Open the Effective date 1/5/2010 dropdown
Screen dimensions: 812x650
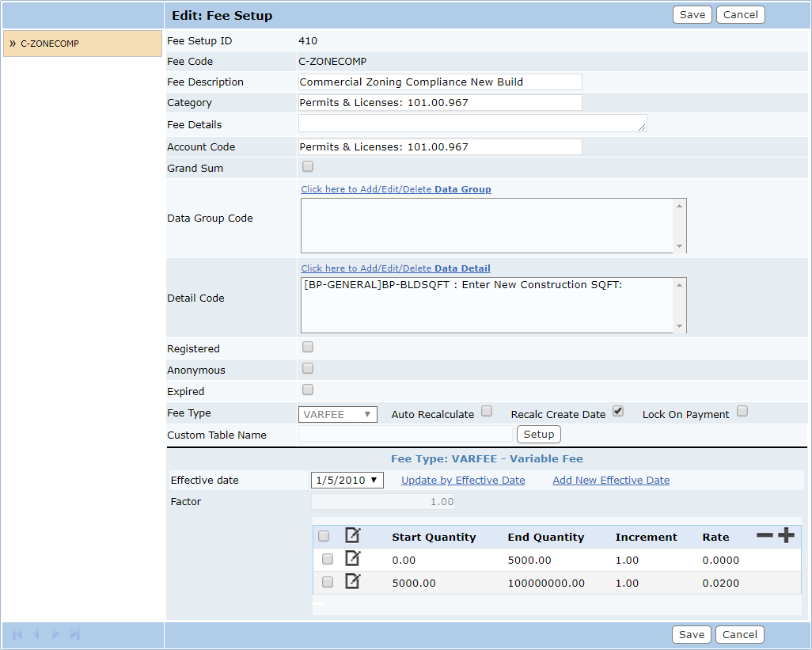point(347,481)
